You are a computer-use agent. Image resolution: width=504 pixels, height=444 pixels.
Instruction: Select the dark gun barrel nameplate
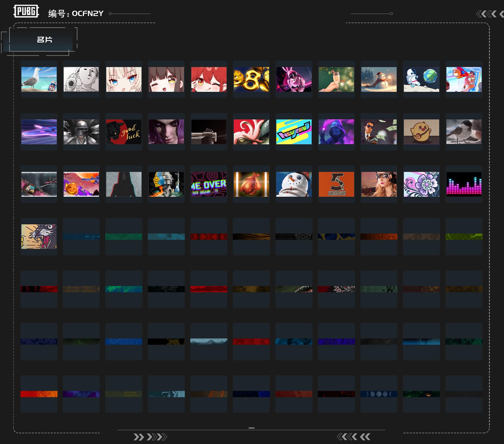(x=209, y=132)
